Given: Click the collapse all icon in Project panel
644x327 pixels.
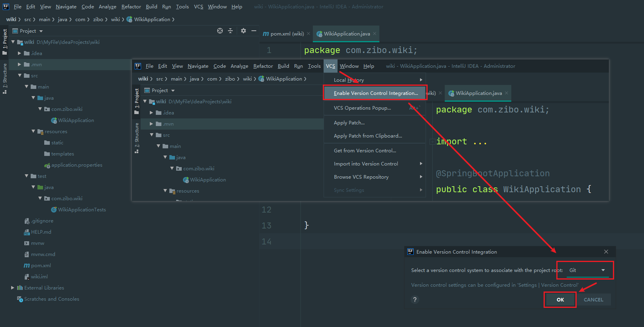Looking at the screenshot, I should [x=230, y=31].
